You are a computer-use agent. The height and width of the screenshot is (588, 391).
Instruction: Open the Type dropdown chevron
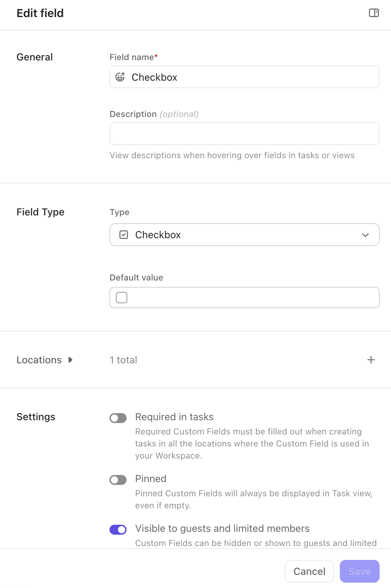(365, 235)
